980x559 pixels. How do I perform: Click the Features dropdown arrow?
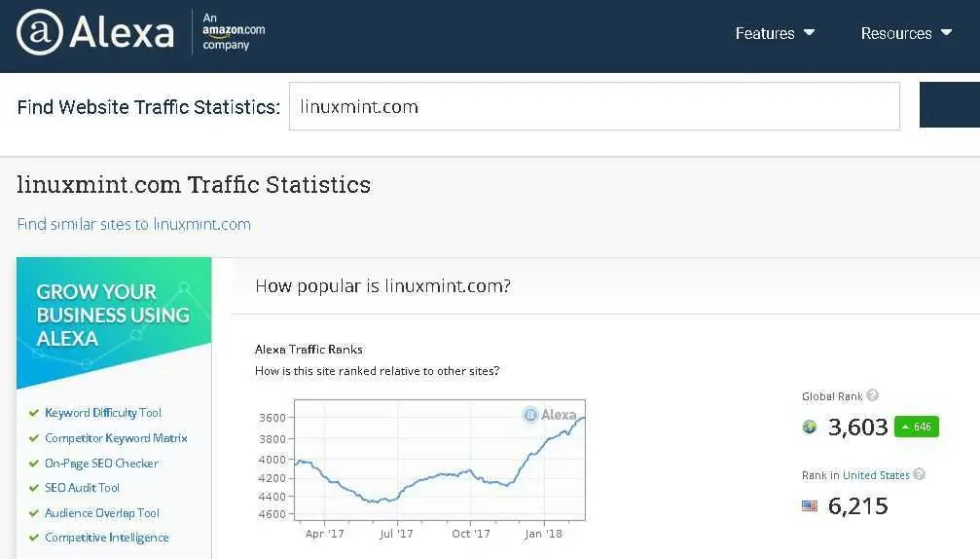pyautogui.click(x=809, y=32)
